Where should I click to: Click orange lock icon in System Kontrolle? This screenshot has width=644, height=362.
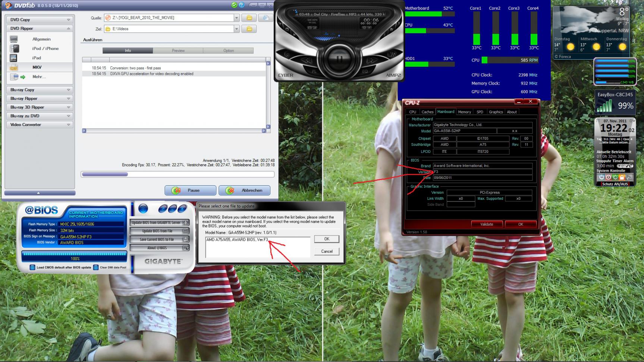point(622,177)
